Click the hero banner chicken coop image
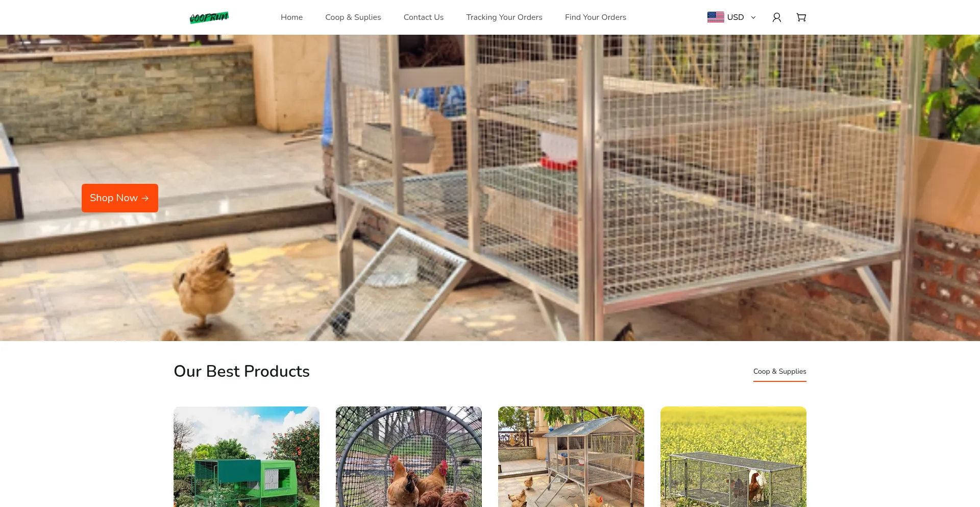Screen dimensions: 980x507 pyautogui.click(x=490, y=188)
